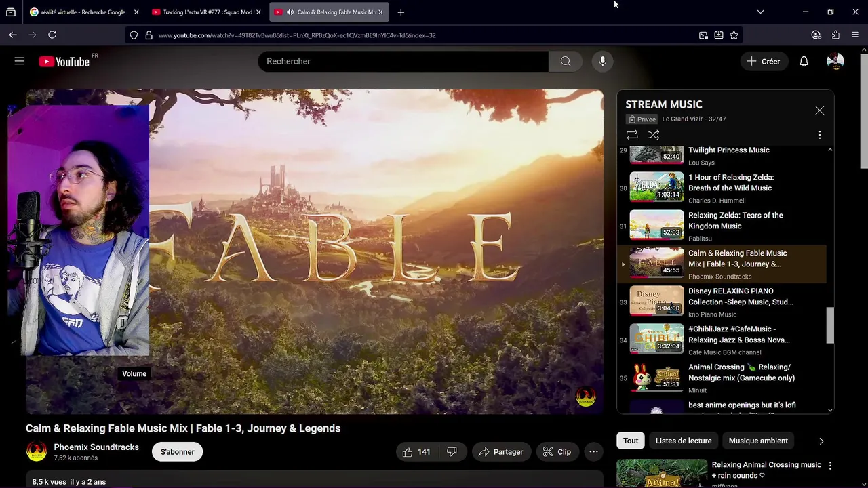Close the Tracking L'actu VR tab

258,12
